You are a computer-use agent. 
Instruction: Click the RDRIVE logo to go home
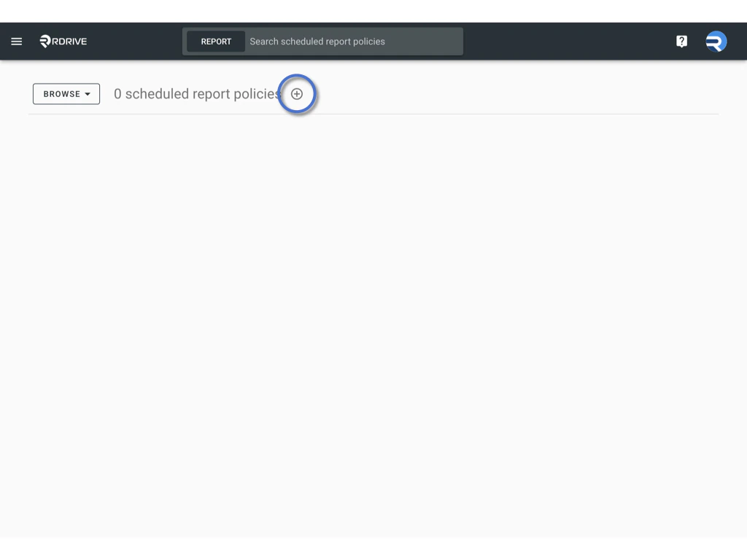click(x=63, y=41)
